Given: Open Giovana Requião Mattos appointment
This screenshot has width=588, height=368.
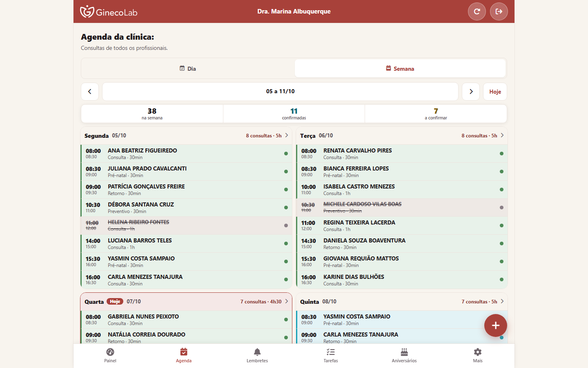Looking at the screenshot, I should point(402,262).
